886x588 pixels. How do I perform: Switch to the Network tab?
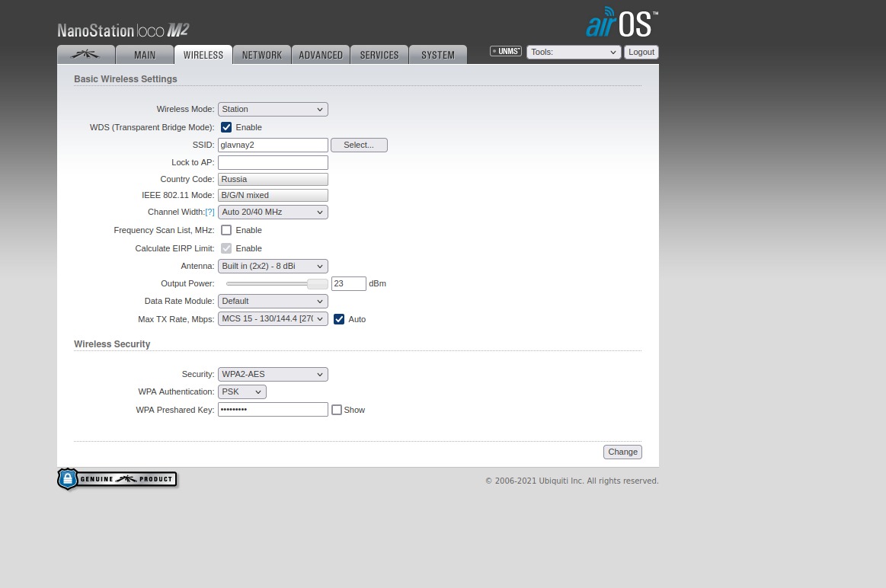pyautogui.click(x=262, y=55)
